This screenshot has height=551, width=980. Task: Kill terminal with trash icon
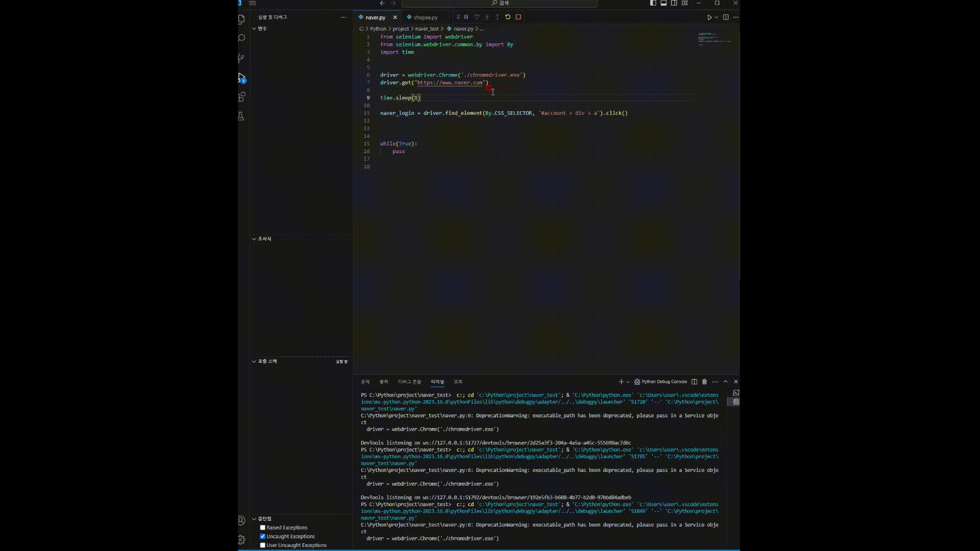(x=704, y=382)
